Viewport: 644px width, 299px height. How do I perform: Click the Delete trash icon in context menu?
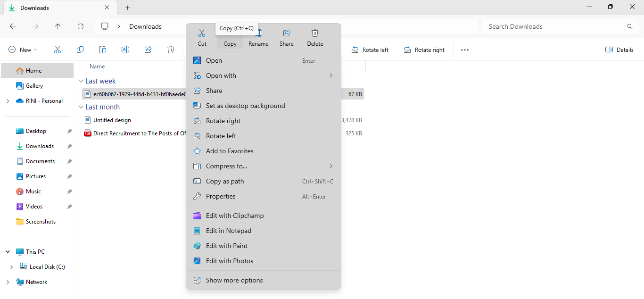tap(315, 37)
